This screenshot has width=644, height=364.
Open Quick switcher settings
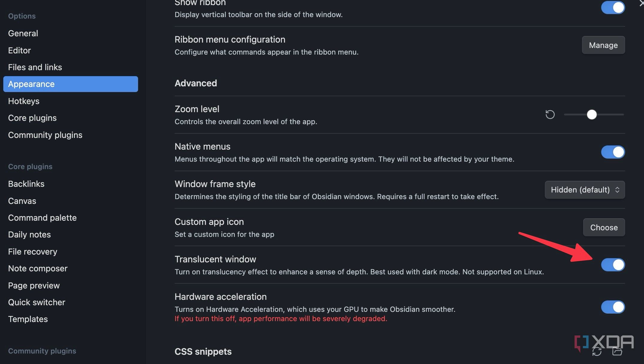pos(37,302)
